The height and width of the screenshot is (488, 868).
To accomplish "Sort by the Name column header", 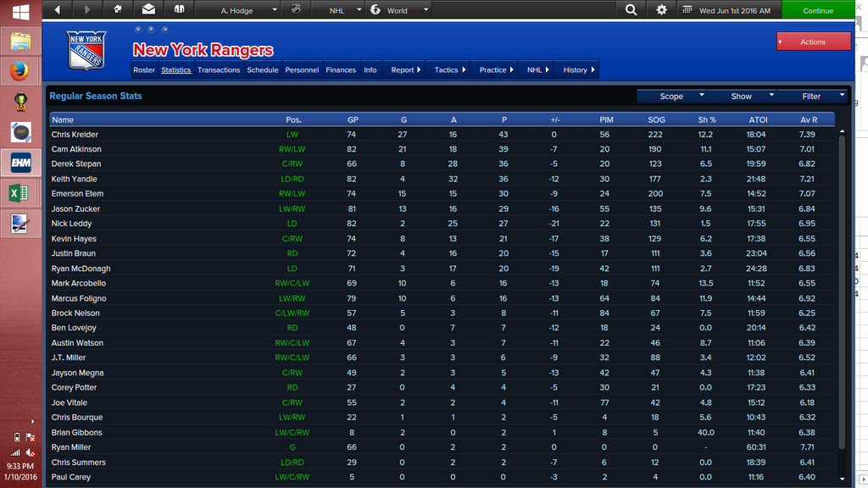I will (63, 119).
